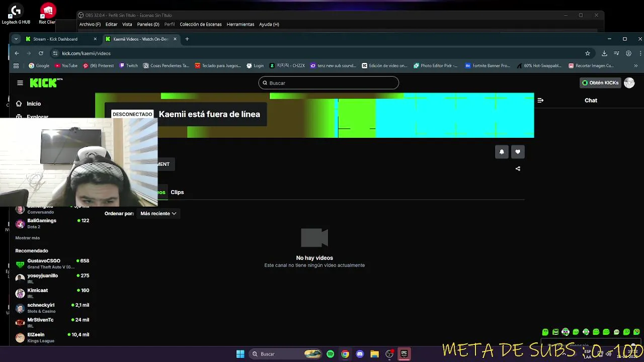Close the Kaemii Videos browser tab

(x=175, y=39)
